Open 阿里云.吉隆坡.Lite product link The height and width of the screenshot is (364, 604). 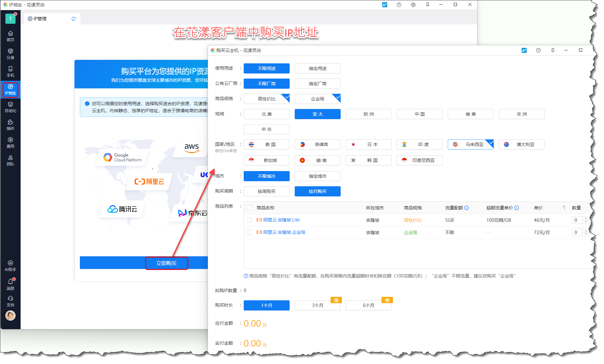tap(281, 220)
